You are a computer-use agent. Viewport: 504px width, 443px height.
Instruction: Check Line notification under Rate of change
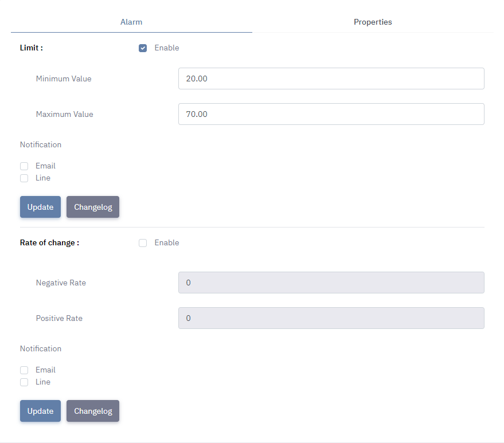[x=24, y=382]
